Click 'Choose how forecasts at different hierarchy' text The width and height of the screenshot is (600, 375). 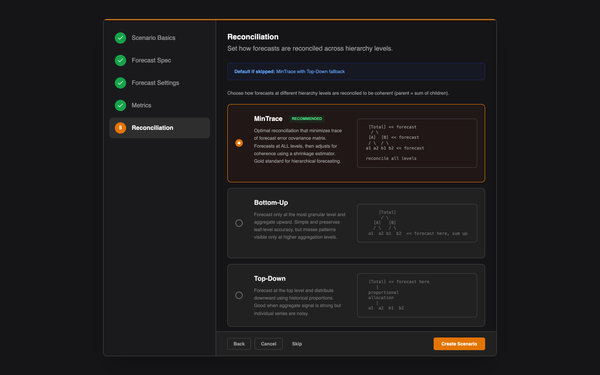pyautogui.click(x=338, y=93)
